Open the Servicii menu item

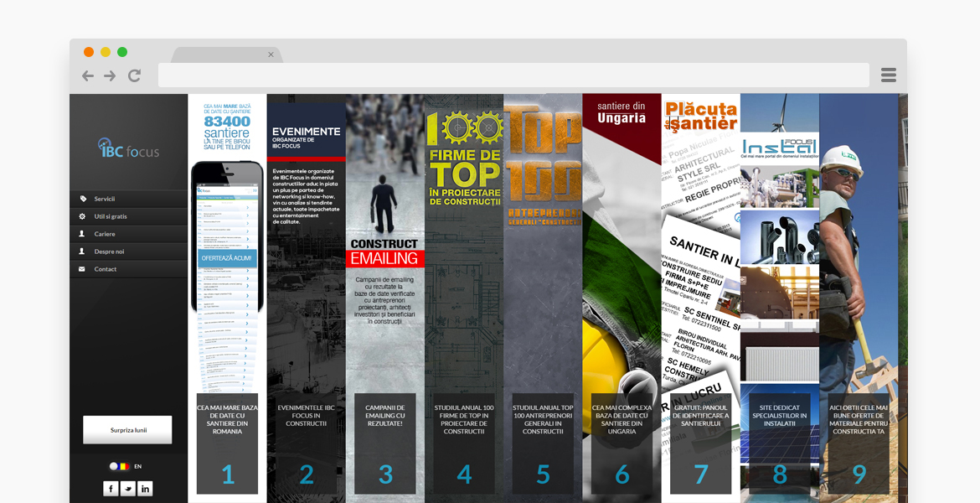pyautogui.click(x=128, y=199)
